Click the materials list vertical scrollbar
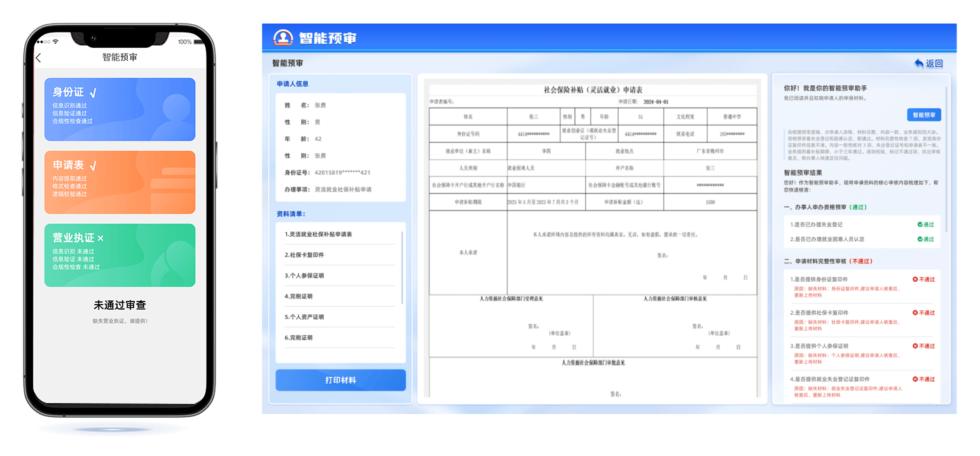This screenshot has height=456, width=980. coord(403,267)
